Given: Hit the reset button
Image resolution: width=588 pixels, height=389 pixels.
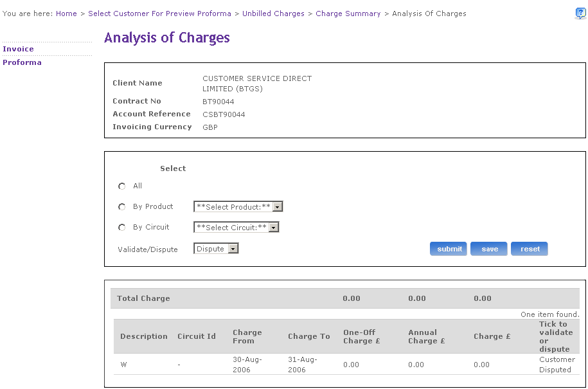Looking at the screenshot, I should click(530, 249).
